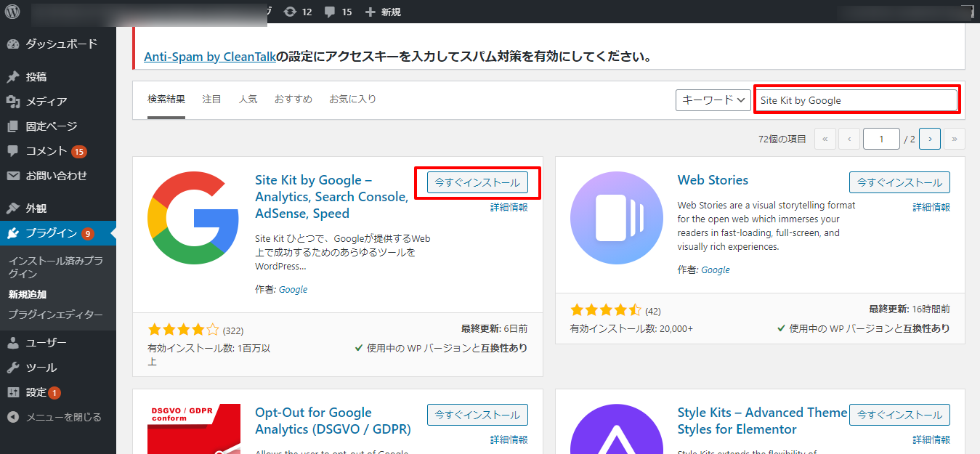Viewport: 980px width, 454px height.
Task: Click the ツール wrench icon
Action: 13,368
